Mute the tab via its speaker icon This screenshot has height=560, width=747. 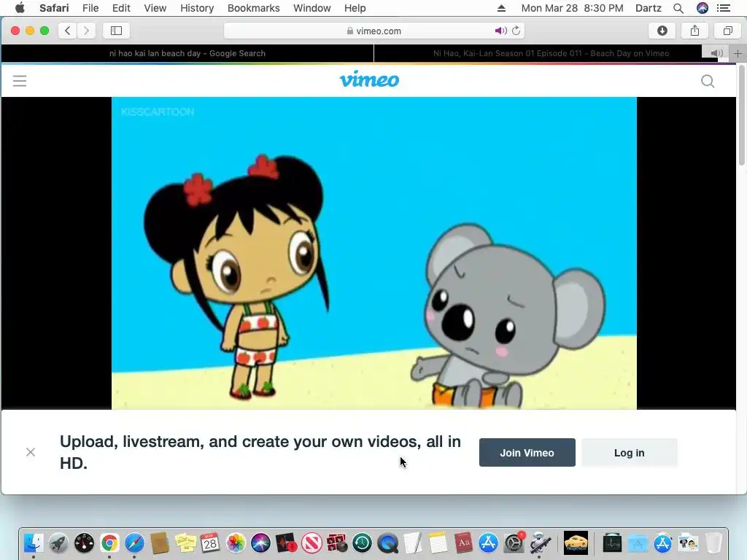pyautogui.click(x=716, y=53)
